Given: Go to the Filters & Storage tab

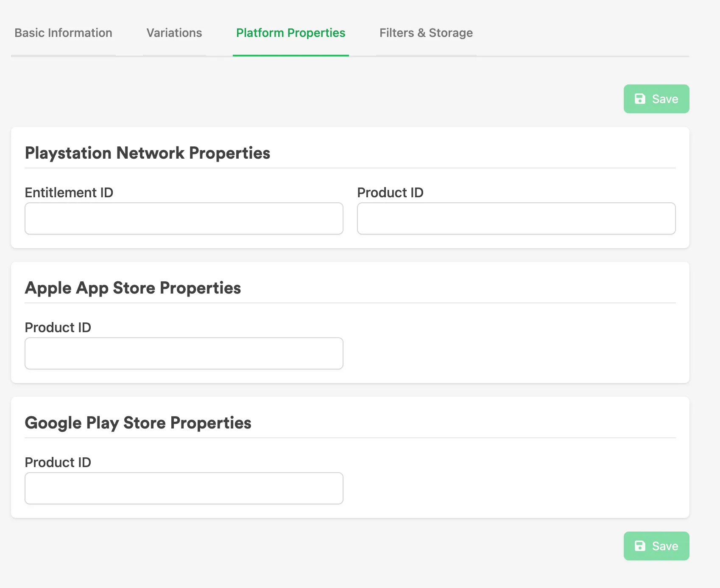Looking at the screenshot, I should click(426, 33).
